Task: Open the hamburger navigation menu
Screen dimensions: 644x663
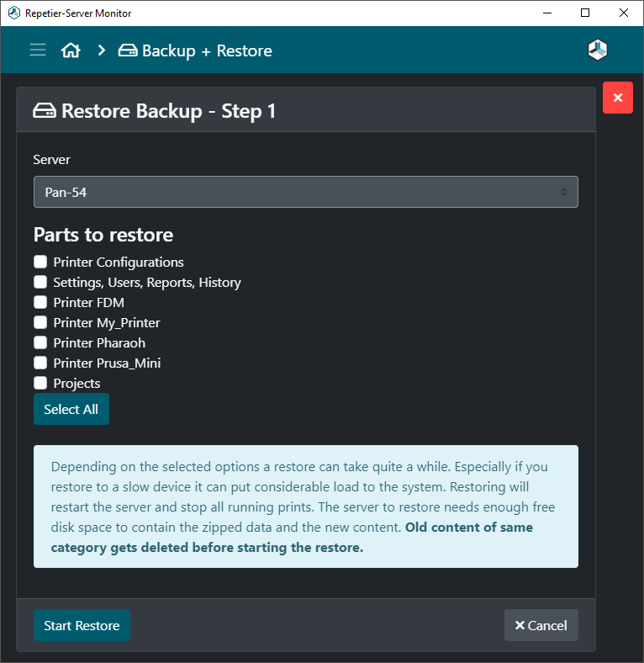Action: [x=38, y=50]
